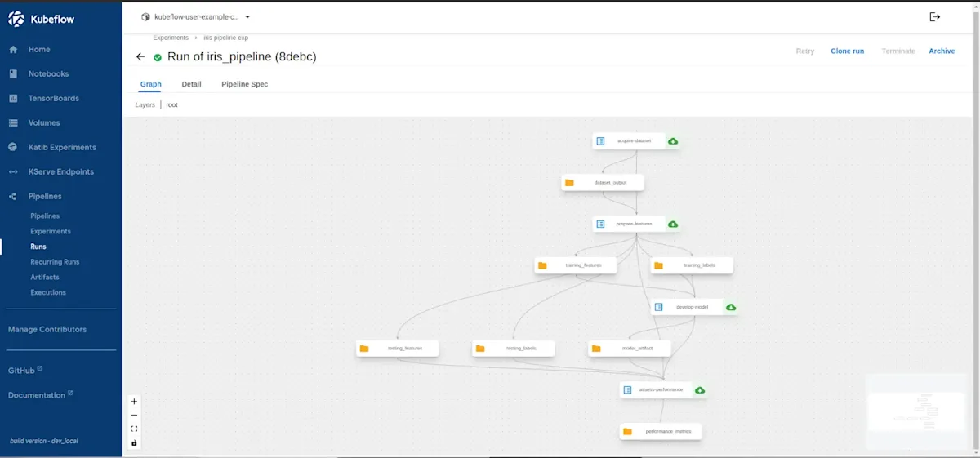The width and height of the screenshot is (980, 458).
Task: Click the cloud status icon beside assess-performance
Action: pyautogui.click(x=700, y=390)
